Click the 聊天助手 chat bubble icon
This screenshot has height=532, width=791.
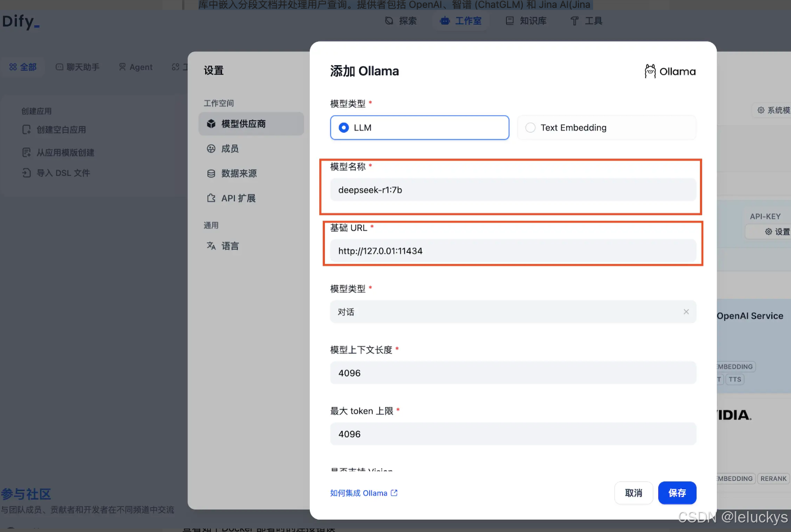coord(59,67)
